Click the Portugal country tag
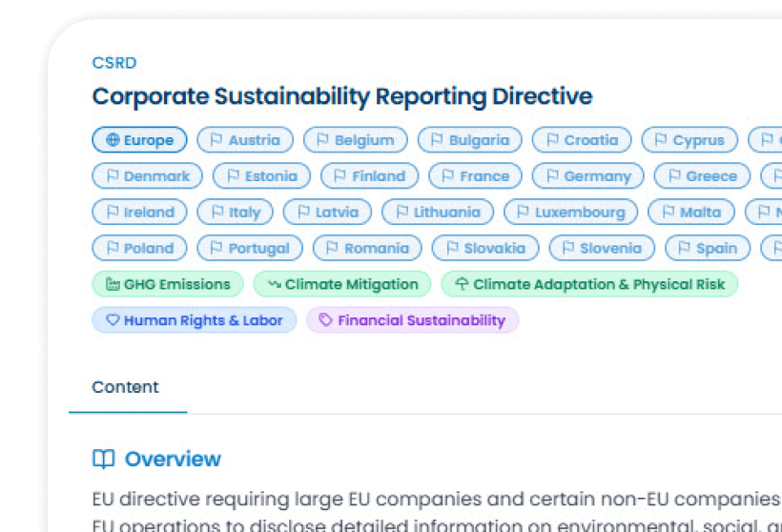Image resolution: width=782 pixels, height=532 pixels. (x=250, y=248)
